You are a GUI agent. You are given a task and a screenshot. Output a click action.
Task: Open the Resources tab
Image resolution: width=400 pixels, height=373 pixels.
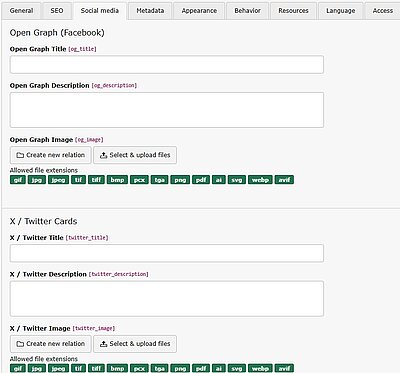[x=293, y=11]
